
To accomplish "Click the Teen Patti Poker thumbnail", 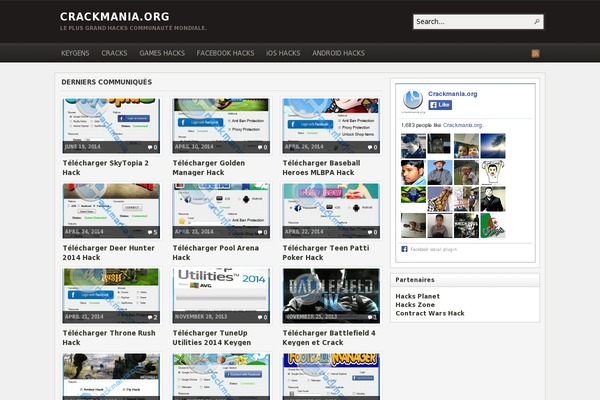I will click(331, 211).
